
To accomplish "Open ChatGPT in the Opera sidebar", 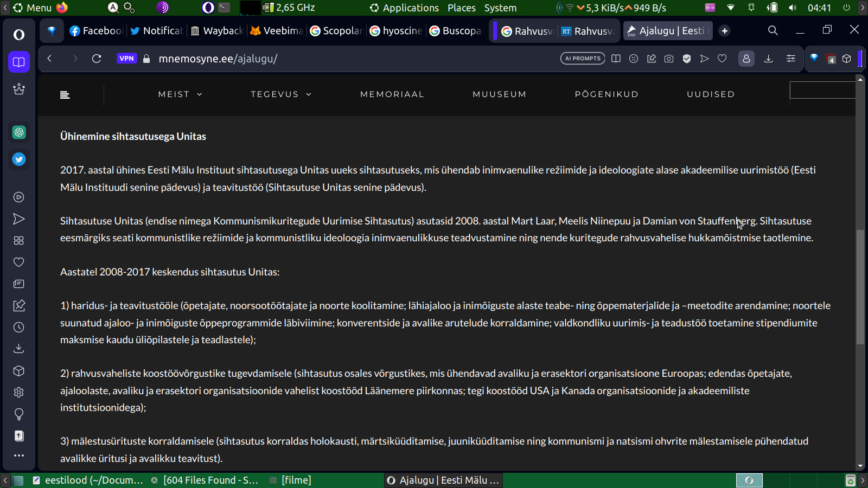I will click(x=19, y=132).
